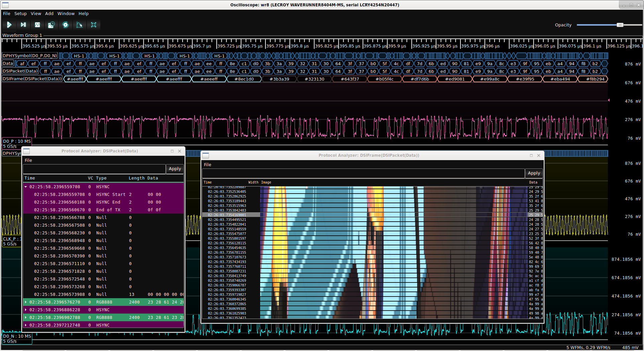The width and height of the screenshot is (644, 351).
Task: Click Apply in the DSIFrame analyzer
Action: pos(534,173)
